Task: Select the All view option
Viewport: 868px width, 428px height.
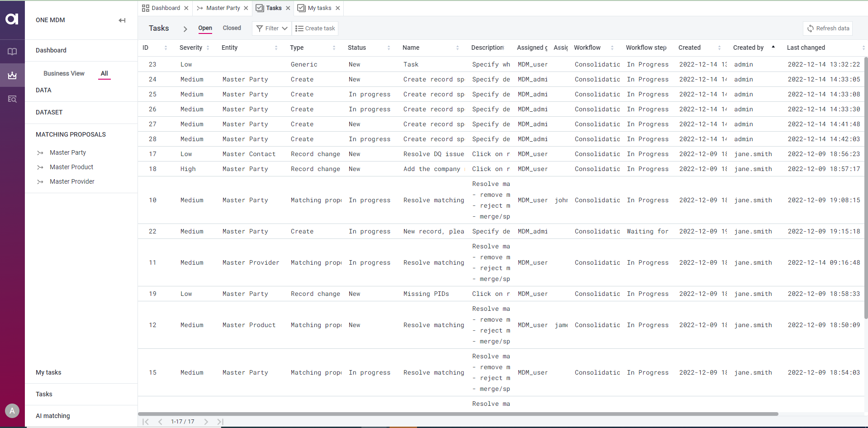Action: tap(104, 73)
